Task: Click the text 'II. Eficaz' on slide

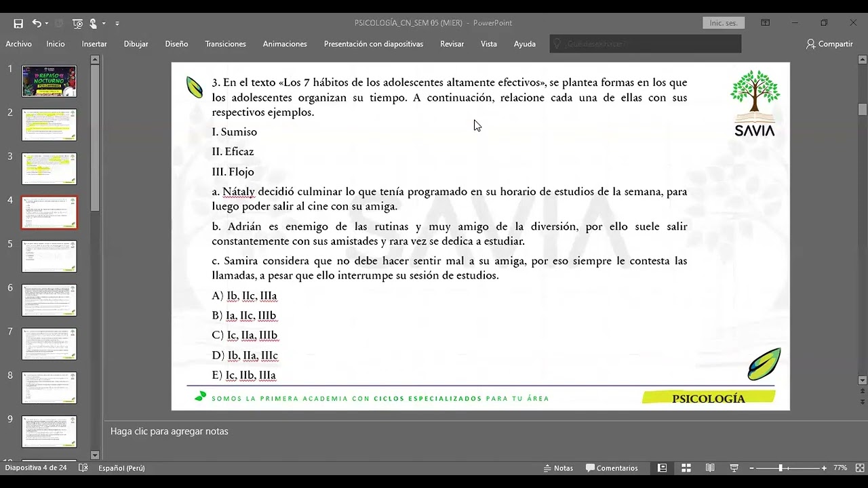Action: pos(233,151)
